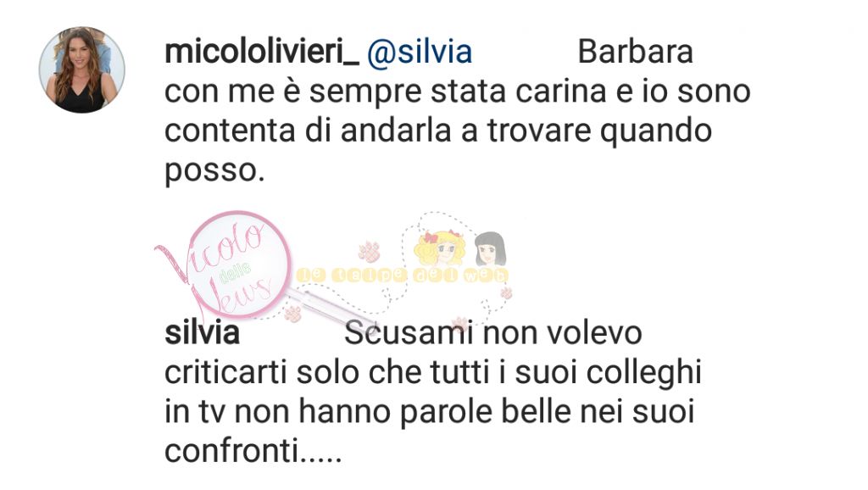Click Scusami non volevo reply text
Screen dimensions: 868x490
[x=492, y=333]
